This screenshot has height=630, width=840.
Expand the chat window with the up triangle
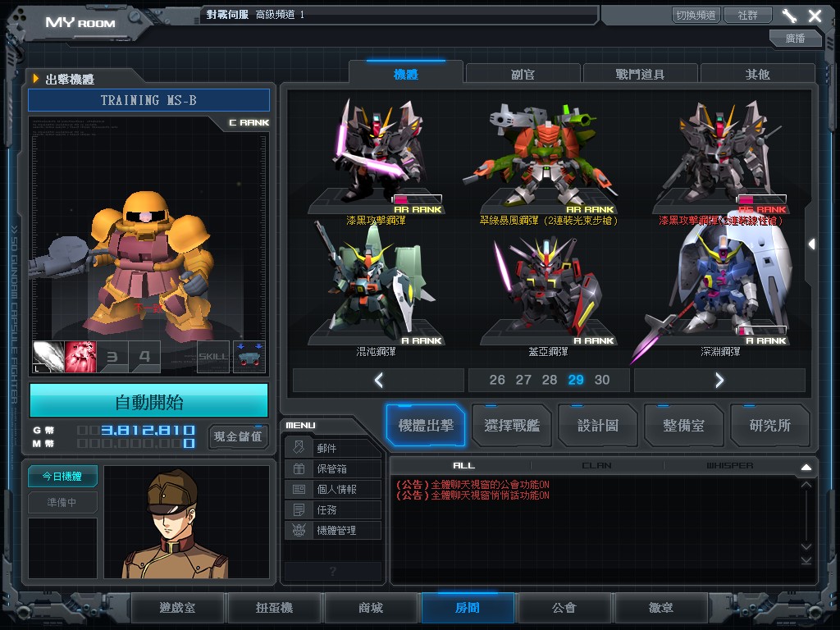pos(806,467)
